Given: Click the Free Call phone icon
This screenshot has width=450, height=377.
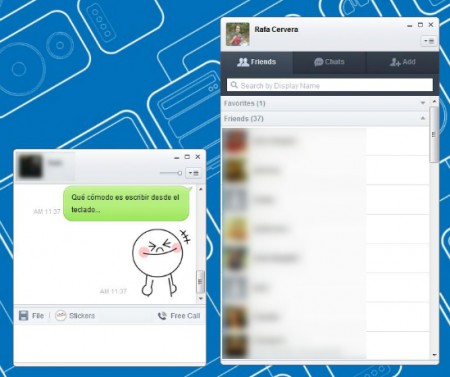Looking at the screenshot, I should 162,316.
